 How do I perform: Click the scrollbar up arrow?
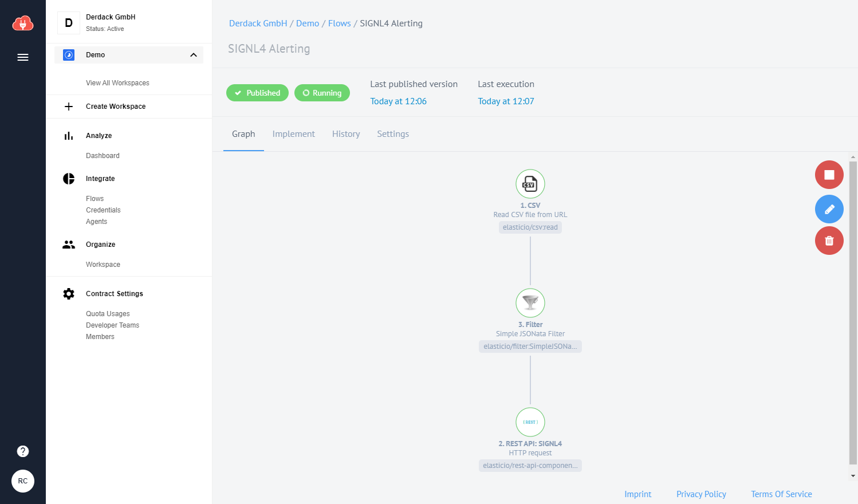853,156
